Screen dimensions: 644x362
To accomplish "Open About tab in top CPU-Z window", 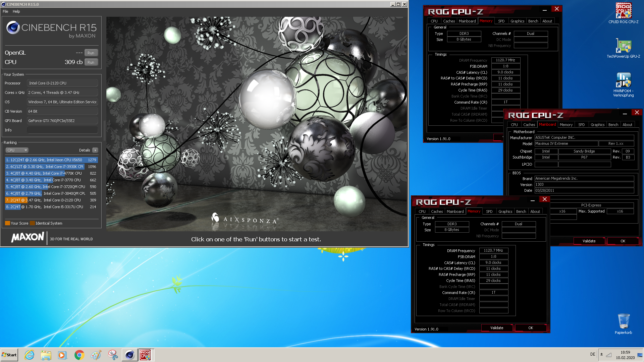I will 547,21.
